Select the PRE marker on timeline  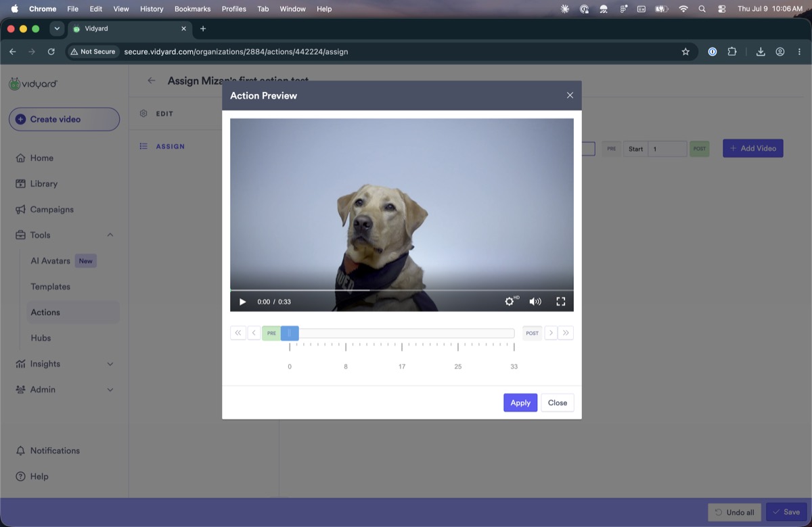[x=271, y=333]
